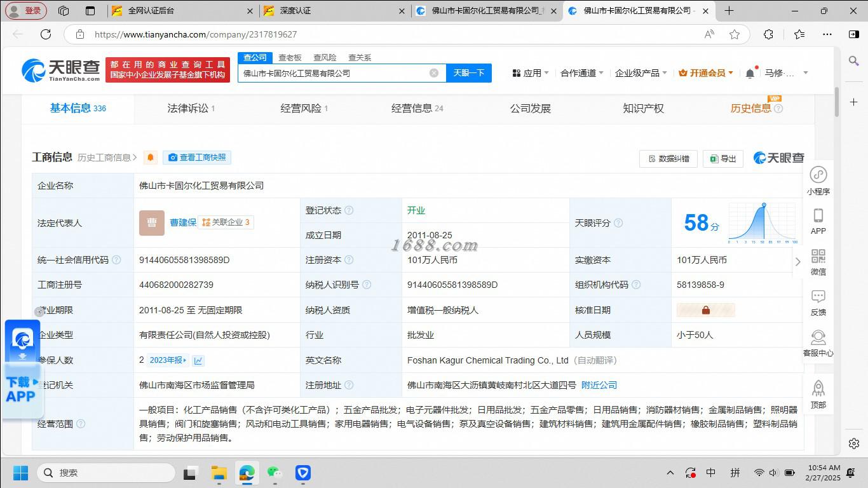
Task: Open the APP phone icon in sidebar
Action: [818, 215]
